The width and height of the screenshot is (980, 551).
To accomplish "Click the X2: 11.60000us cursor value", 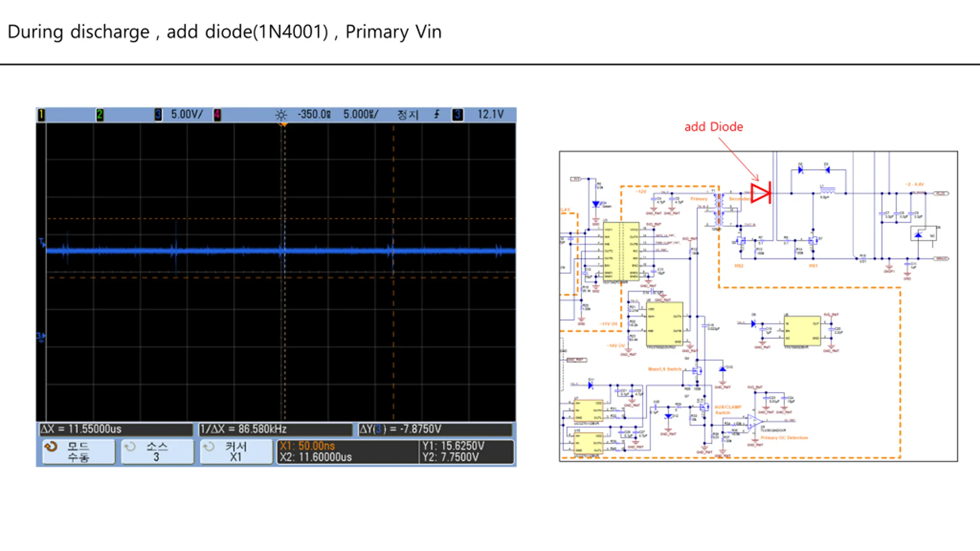I will pyautogui.click(x=316, y=457).
